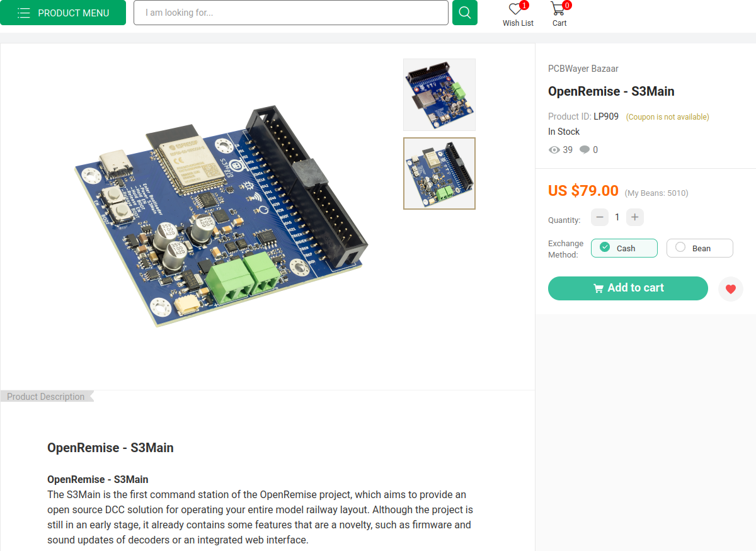This screenshot has height=551, width=756.
Task: Click the 'I am looking for...' search field
Action: [x=291, y=13]
